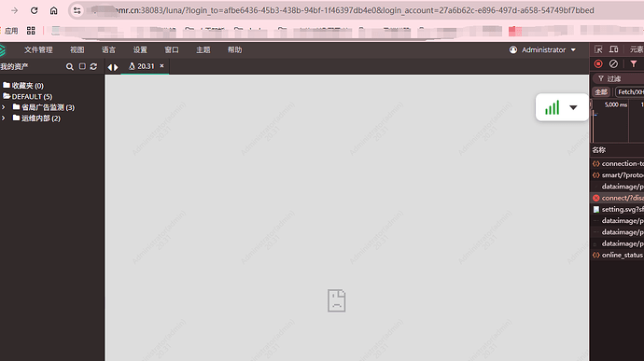This screenshot has height=361, width=644.
Task: Toggle the DevTools filter funnel icon
Action: point(634,64)
